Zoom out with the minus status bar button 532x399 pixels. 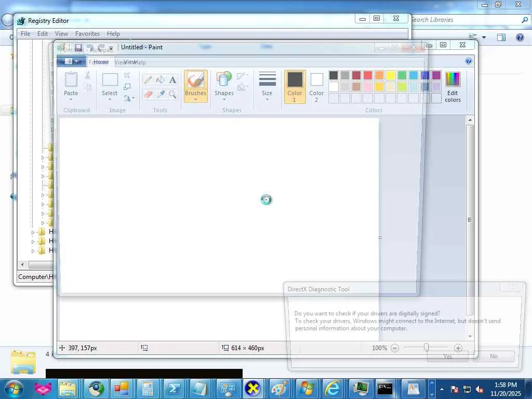tap(395, 348)
